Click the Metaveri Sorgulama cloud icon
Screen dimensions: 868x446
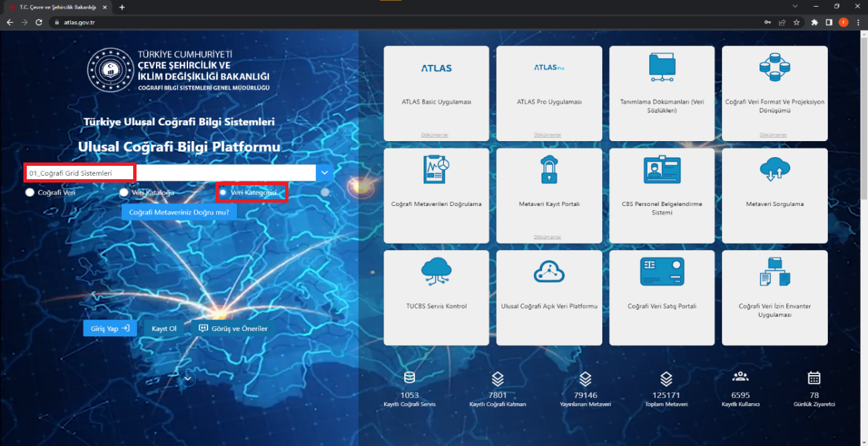(775, 170)
